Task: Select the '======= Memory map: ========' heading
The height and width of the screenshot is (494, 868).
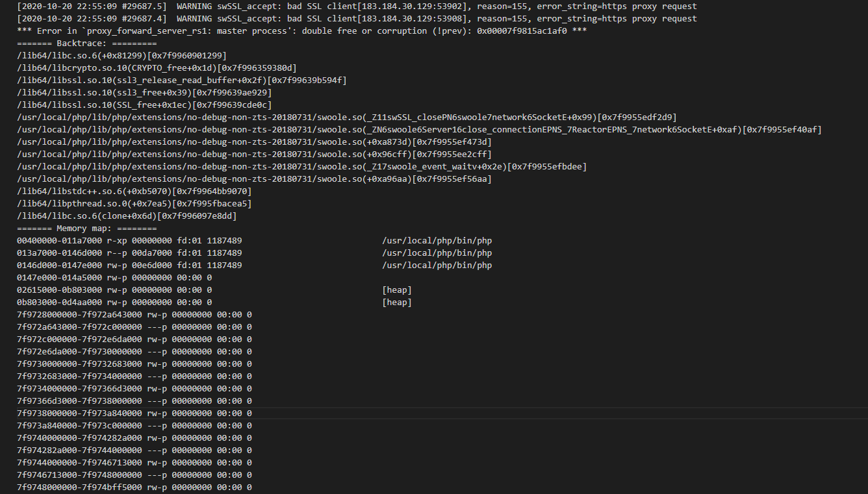Action: (x=86, y=228)
